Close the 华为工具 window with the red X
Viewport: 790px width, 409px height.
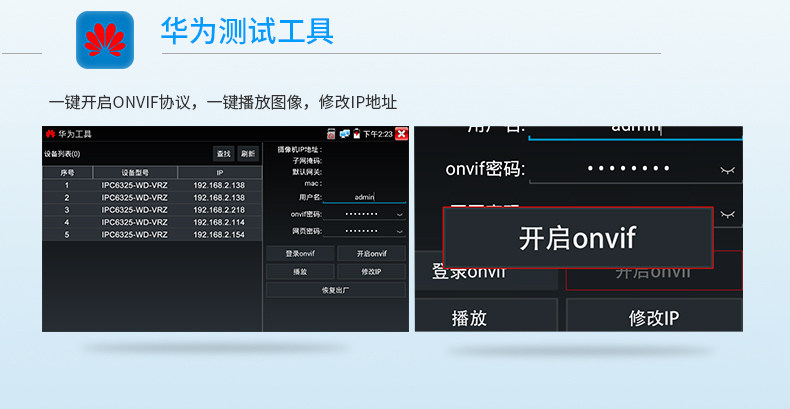(x=402, y=133)
